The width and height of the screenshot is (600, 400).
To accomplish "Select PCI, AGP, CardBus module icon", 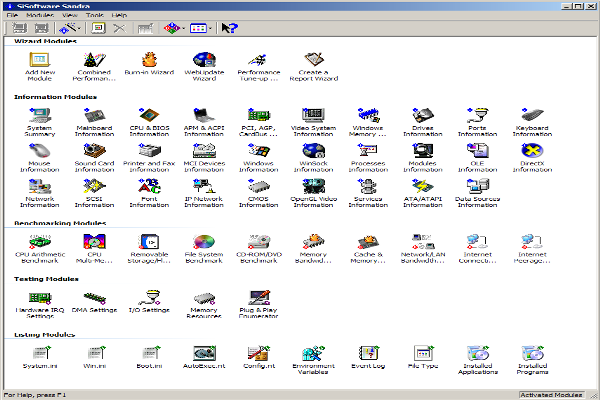I will pos(259,116).
